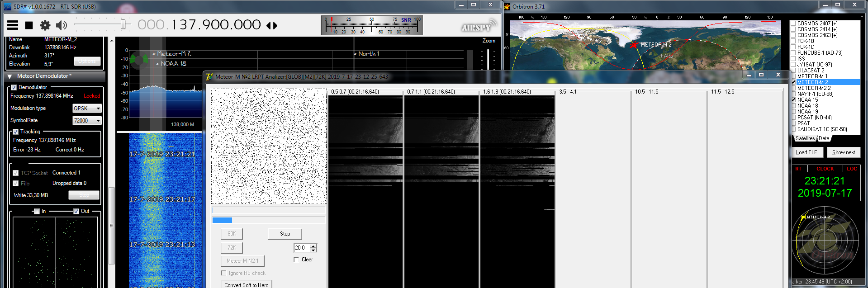
Task: Click the Stop write button in demodulator
Action: [x=84, y=195]
